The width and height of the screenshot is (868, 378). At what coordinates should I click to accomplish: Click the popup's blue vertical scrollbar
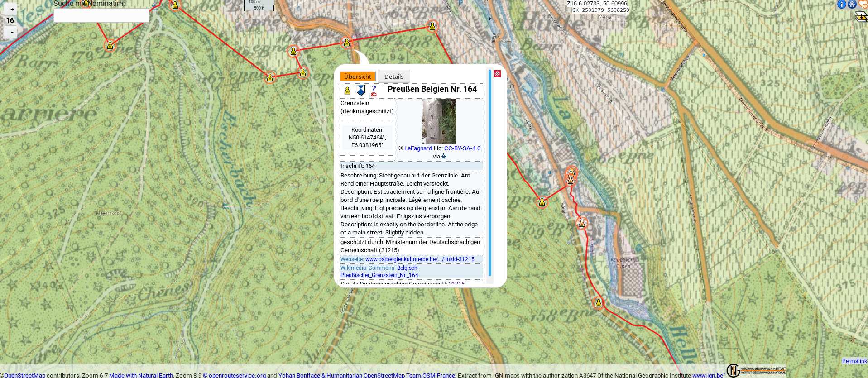[x=489, y=172]
